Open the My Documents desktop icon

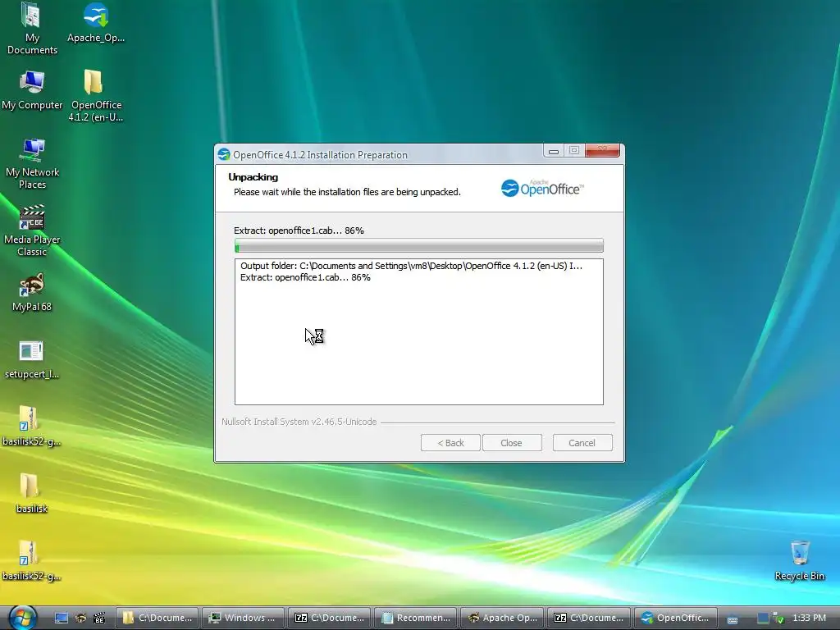click(x=32, y=29)
